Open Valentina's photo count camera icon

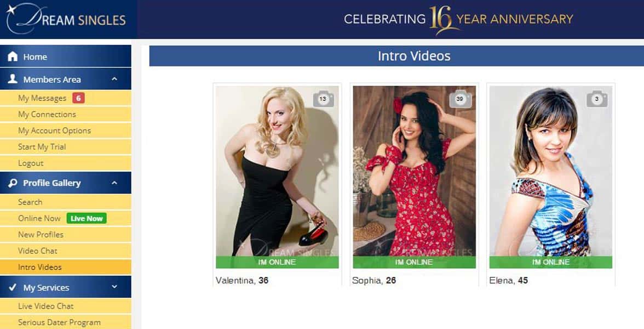(x=324, y=99)
